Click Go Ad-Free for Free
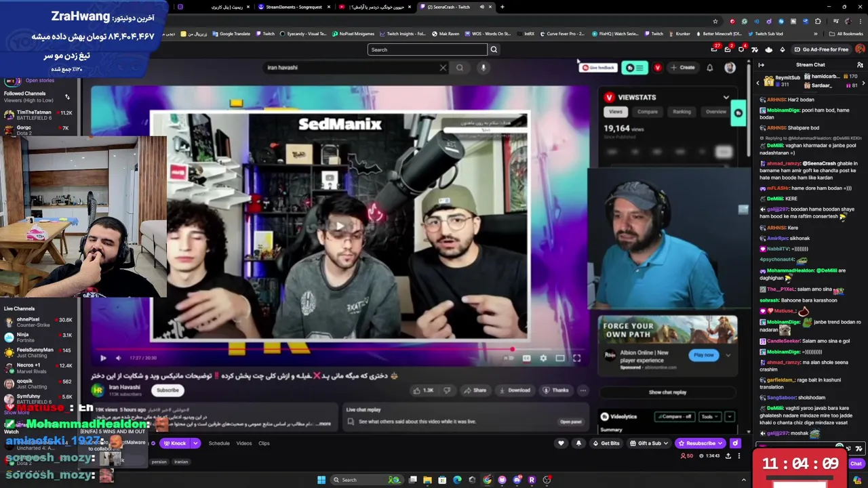This screenshot has height=488, width=868. [x=821, y=49]
